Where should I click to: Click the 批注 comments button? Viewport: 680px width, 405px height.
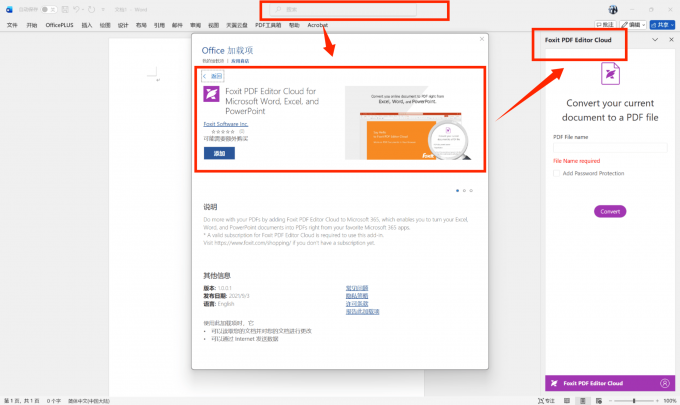pyautogui.click(x=605, y=25)
